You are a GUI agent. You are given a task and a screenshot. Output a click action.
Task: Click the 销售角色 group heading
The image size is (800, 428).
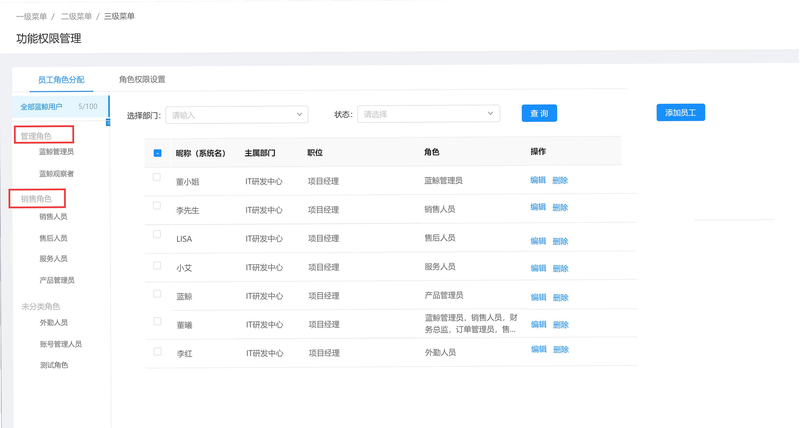click(x=36, y=198)
